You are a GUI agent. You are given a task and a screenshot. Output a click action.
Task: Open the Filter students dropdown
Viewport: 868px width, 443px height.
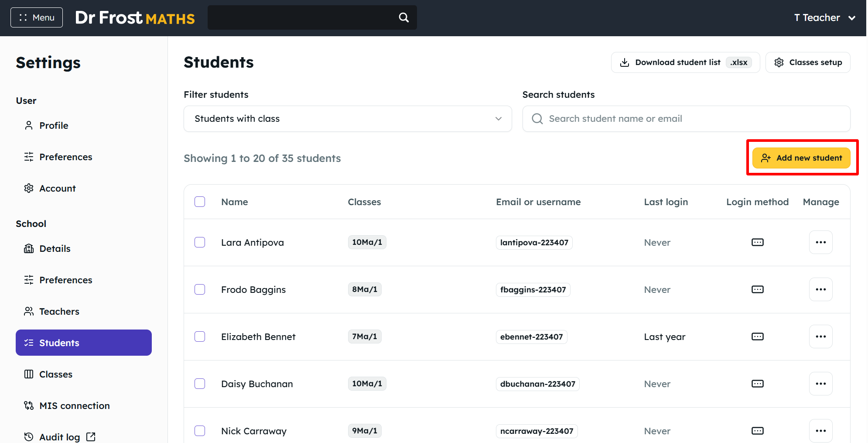[x=348, y=119]
